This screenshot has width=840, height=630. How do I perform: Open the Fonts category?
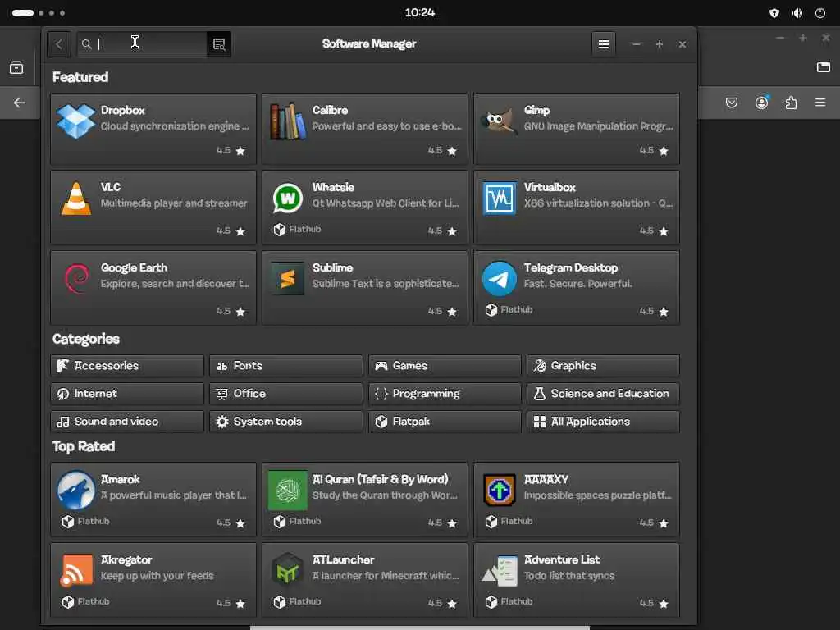click(286, 366)
